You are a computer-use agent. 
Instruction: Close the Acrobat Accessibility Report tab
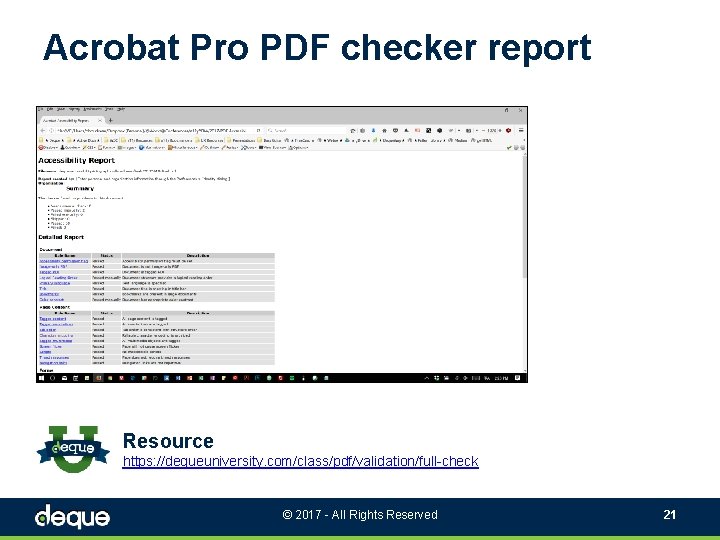pos(100,120)
